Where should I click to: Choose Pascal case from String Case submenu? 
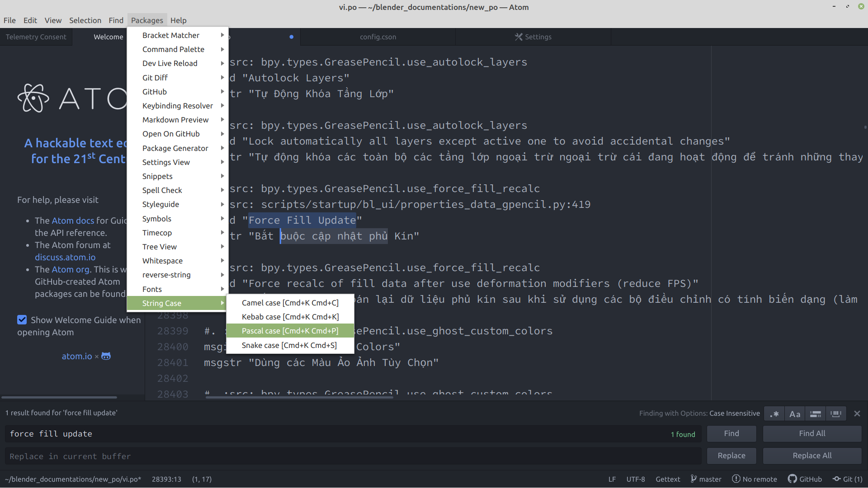(290, 331)
